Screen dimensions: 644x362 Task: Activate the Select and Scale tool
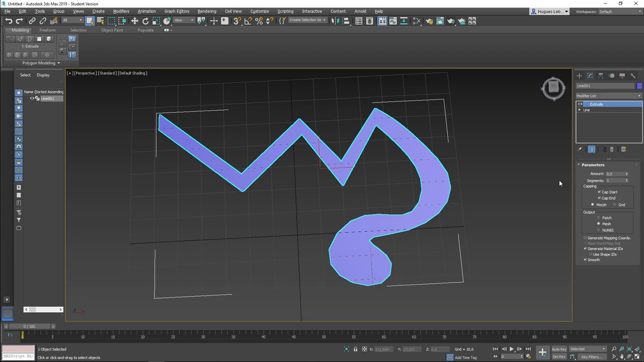point(156,21)
